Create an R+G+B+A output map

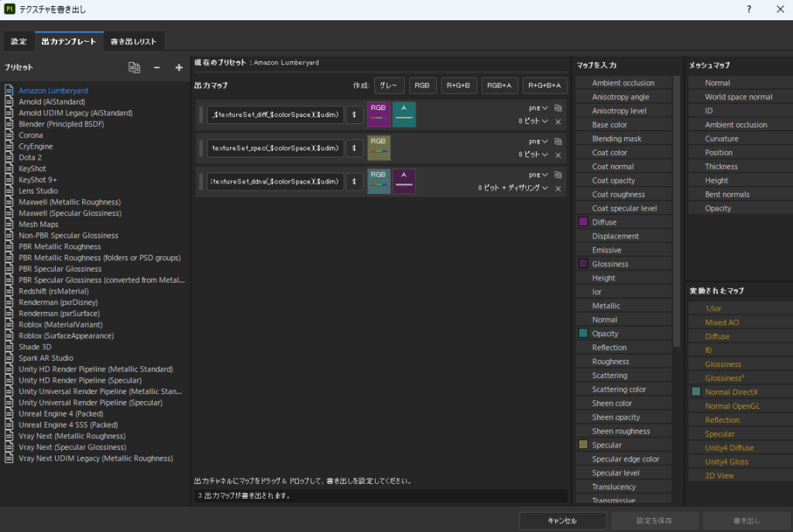(x=544, y=85)
